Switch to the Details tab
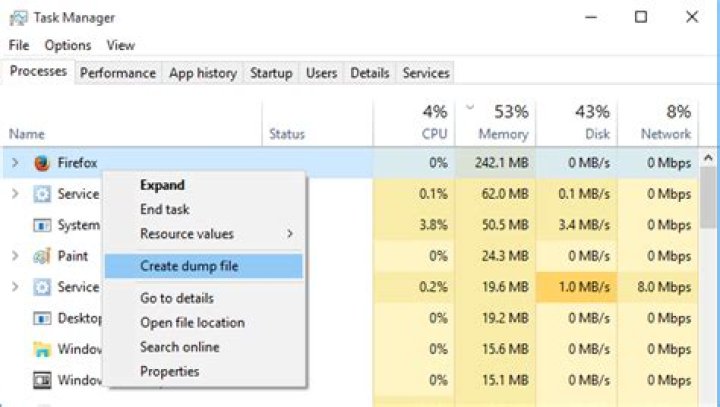 click(x=370, y=73)
